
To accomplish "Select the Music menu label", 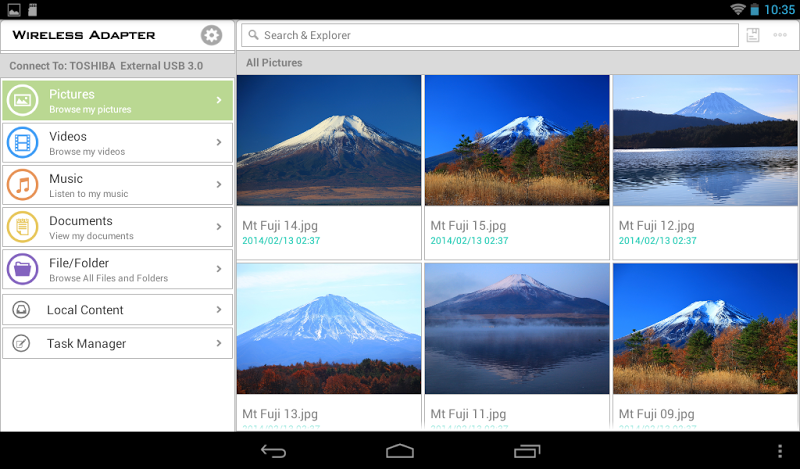I will [66, 179].
